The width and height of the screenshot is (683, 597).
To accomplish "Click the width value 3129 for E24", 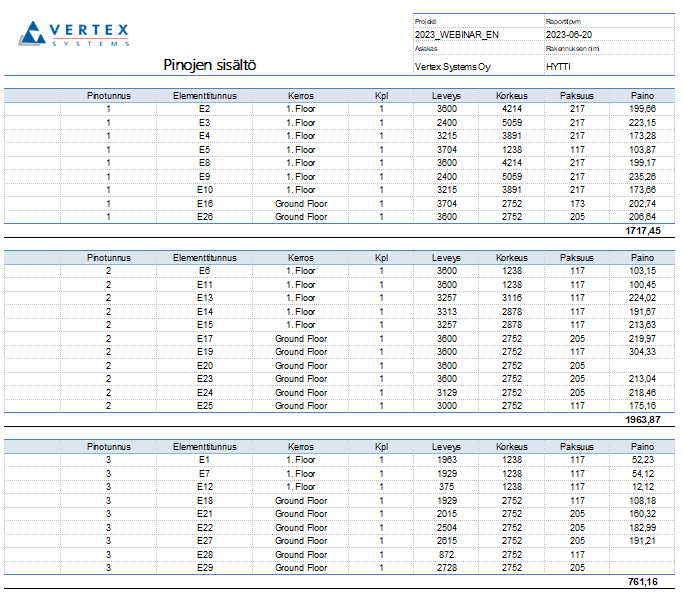I will tap(446, 392).
